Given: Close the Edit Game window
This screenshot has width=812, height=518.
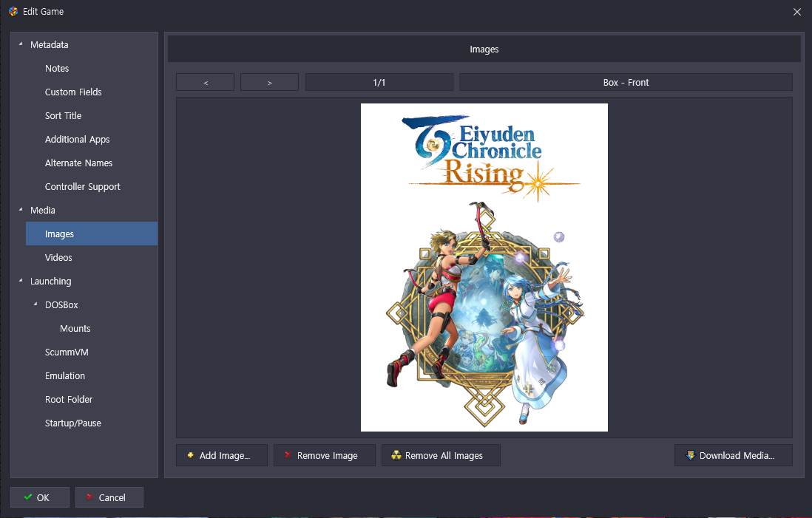Looking at the screenshot, I should pyautogui.click(x=797, y=12).
